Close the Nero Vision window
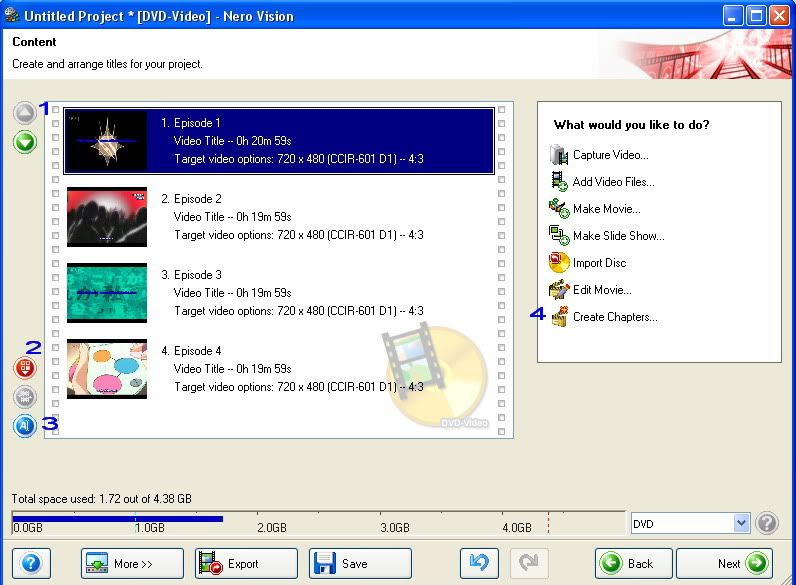 (779, 16)
